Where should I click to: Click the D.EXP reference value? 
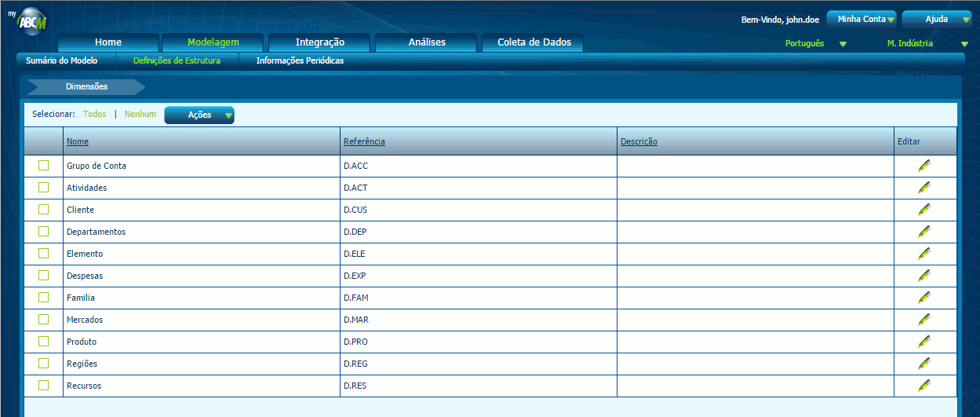click(x=355, y=276)
